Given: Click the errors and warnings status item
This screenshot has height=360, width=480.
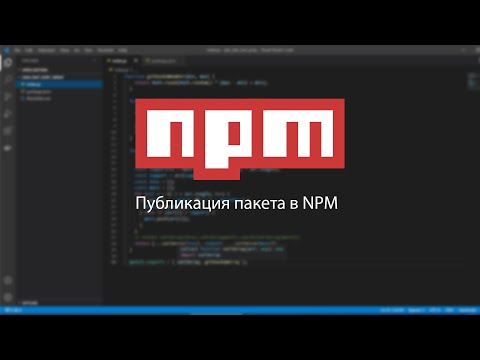Looking at the screenshot, I should [x=13, y=310].
